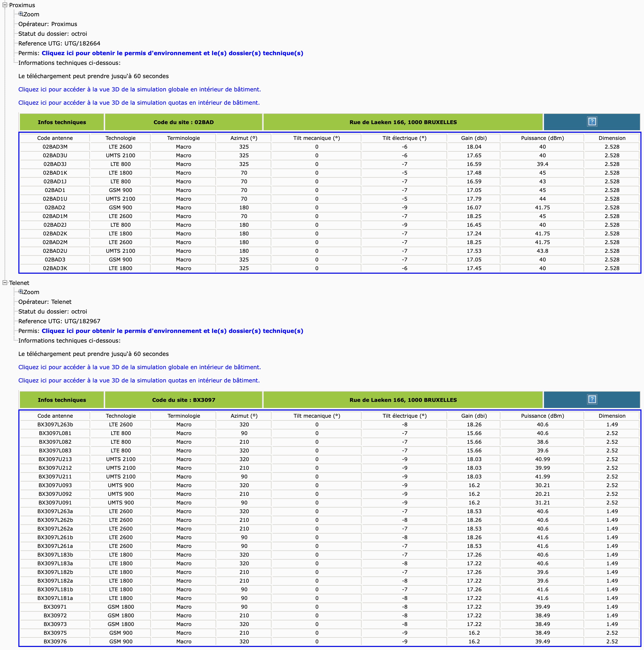Open Proximus quotas 3D simulation view link
The height and width of the screenshot is (650, 644).
coord(139,103)
